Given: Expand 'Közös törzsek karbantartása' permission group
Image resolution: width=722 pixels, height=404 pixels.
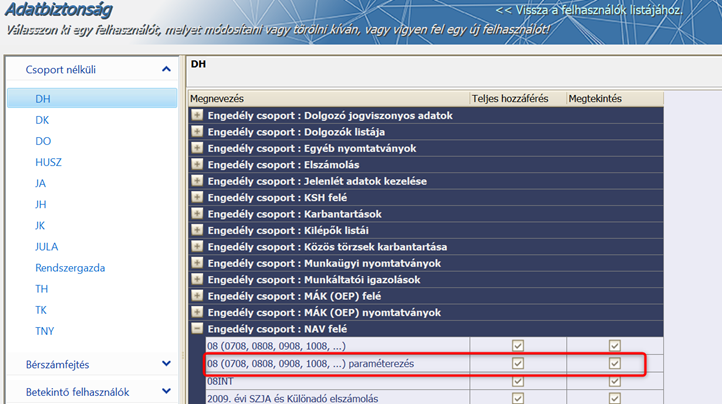Looking at the screenshot, I should click(x=197, y=246).
